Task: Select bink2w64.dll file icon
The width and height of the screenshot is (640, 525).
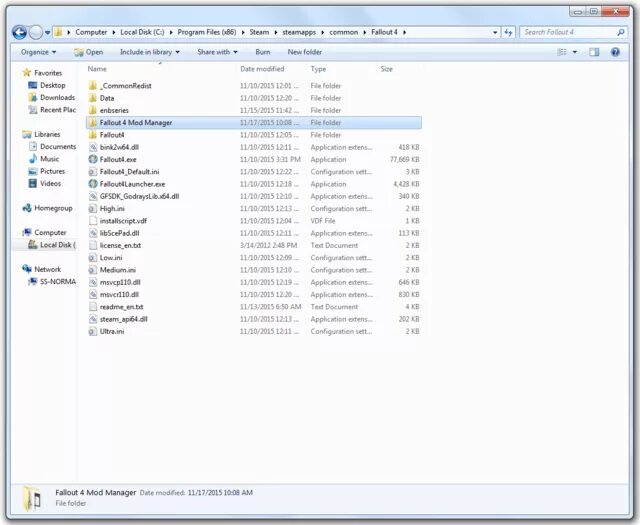Action: tap(93, 147)
